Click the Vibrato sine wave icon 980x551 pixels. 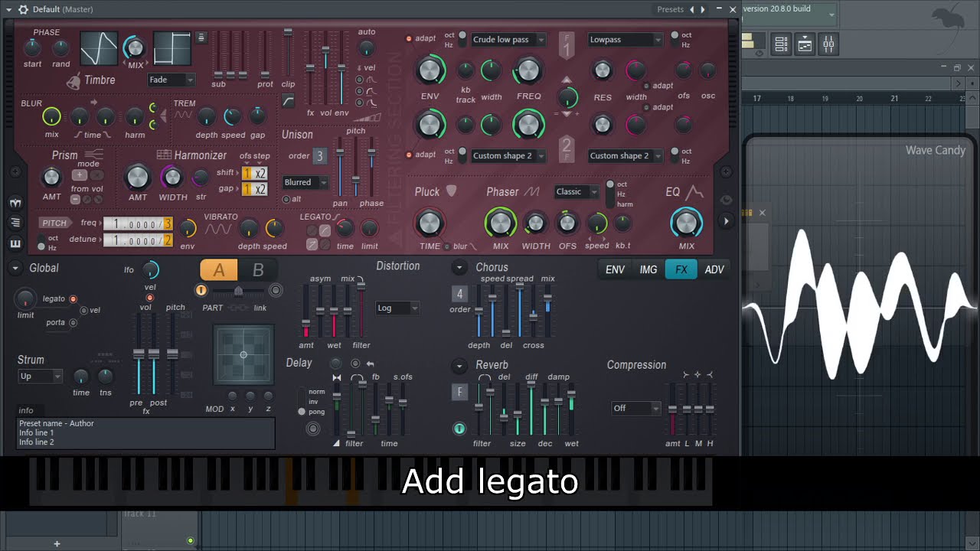click(x=218, y=229)
